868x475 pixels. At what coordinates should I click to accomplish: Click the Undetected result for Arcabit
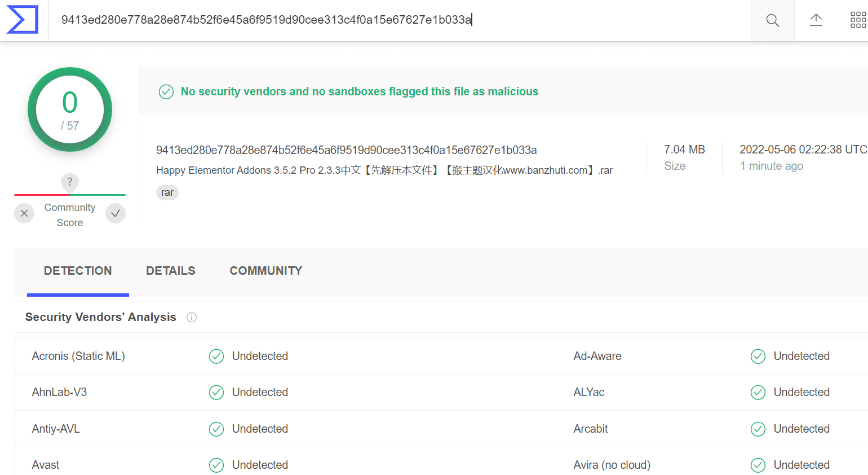pyautogui.click(x=801, y=429)
